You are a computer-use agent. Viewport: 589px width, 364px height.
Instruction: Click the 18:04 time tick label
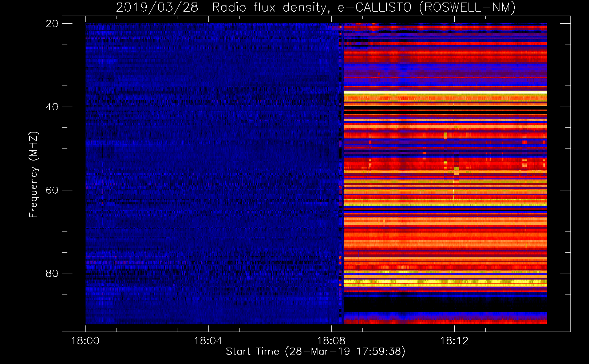[x=208, y=341]
